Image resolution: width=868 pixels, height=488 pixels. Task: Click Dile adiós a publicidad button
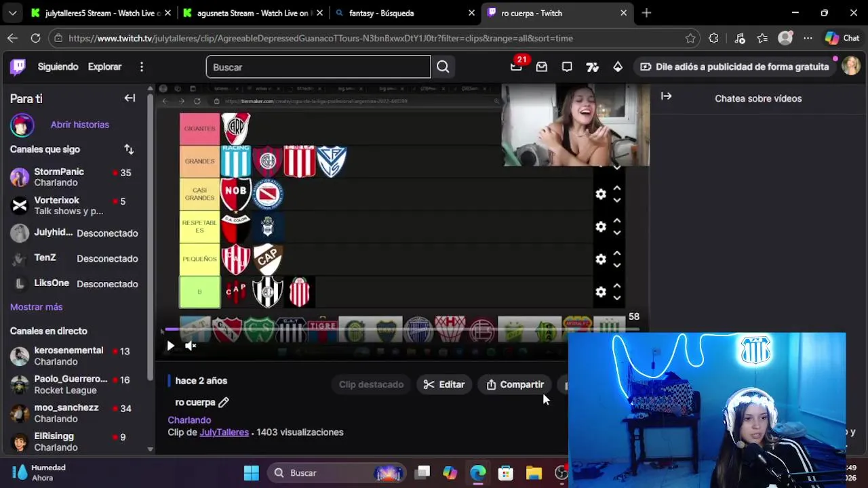pos(734,66)
